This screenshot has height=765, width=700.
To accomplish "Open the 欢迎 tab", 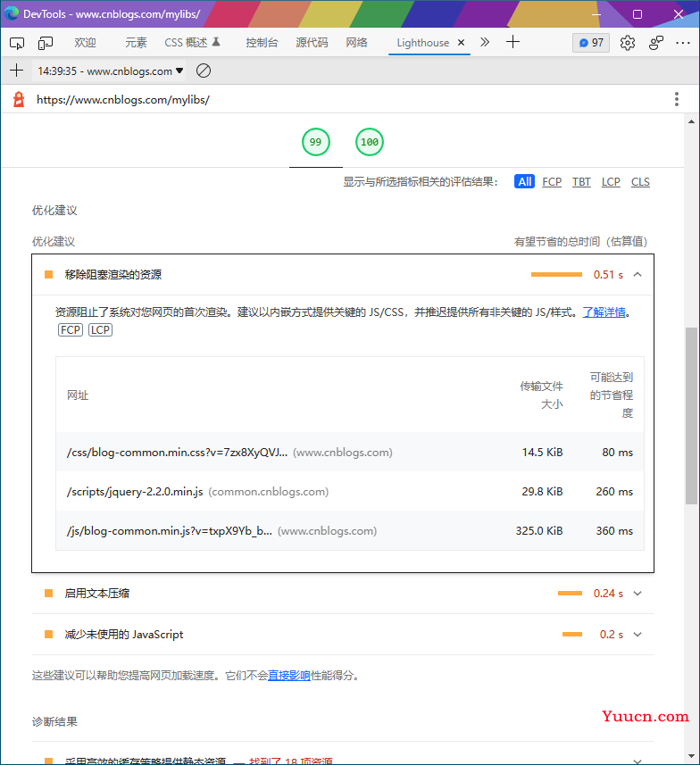I will click(x=86, y=43).
